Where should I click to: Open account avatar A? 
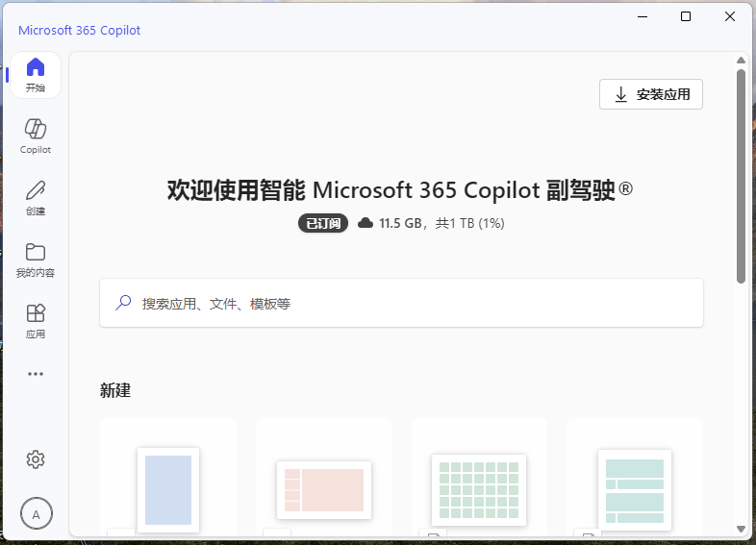point(37,513)
